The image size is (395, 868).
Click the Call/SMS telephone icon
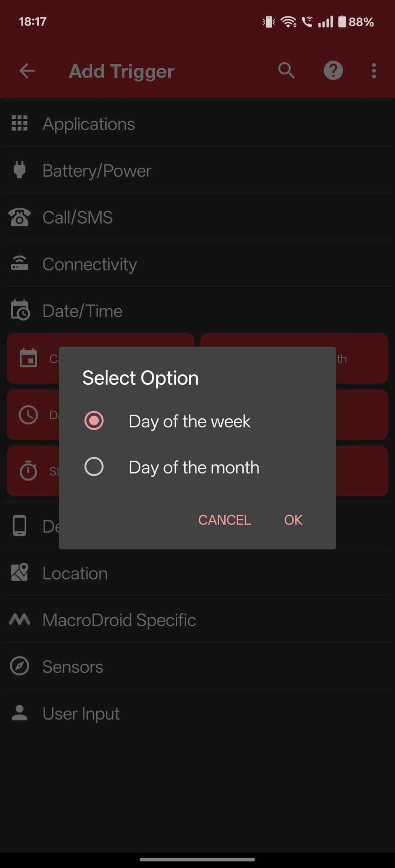coord(19,217)
